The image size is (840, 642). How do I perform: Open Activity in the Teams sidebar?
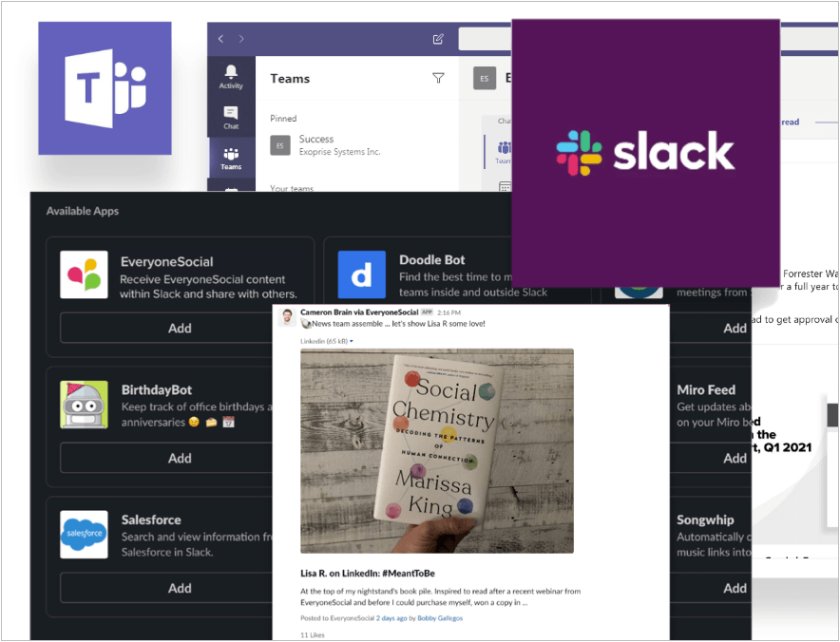coord(231,77)
